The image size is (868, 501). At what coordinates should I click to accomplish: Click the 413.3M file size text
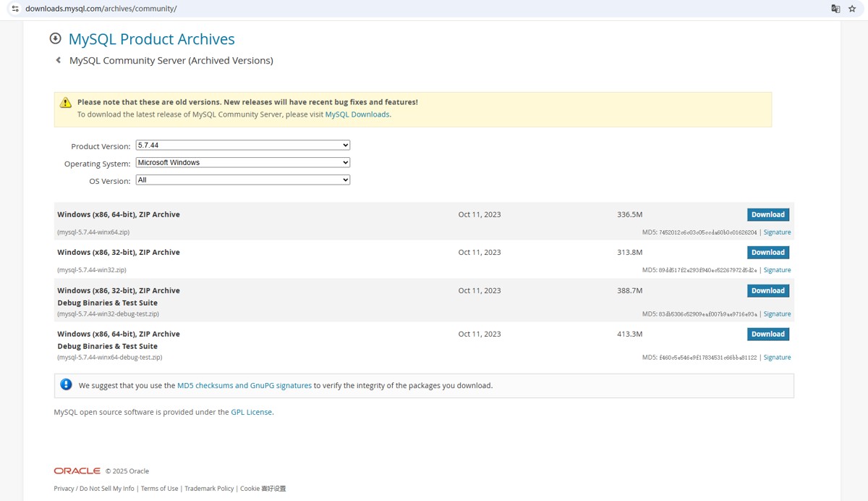(x=630, y=334)
